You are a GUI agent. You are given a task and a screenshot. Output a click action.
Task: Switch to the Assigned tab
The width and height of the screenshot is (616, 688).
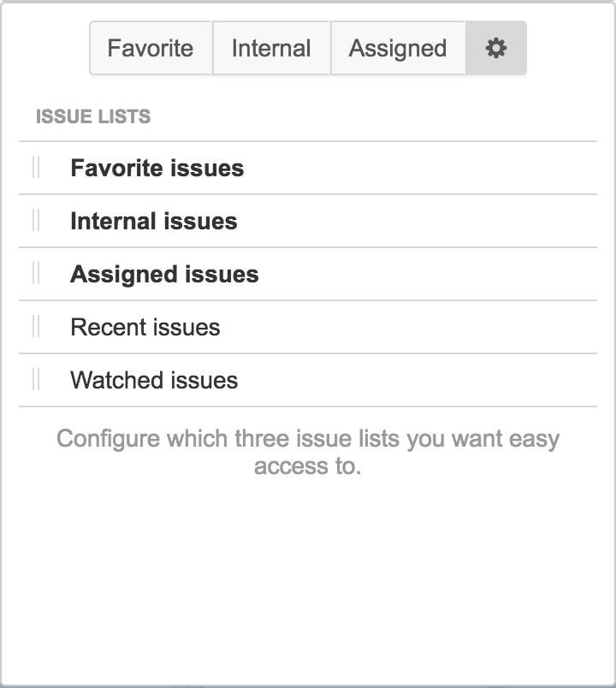click(x=396, y=48)
